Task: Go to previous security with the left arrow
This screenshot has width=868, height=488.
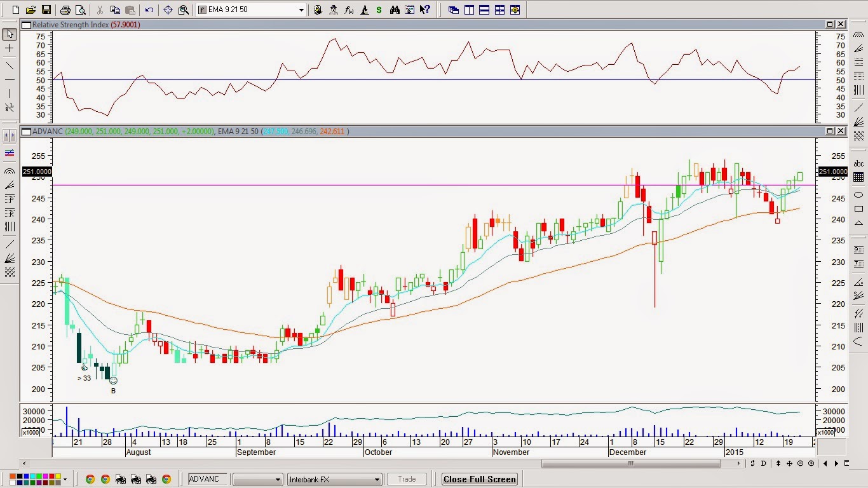Action: pos(825,463)
